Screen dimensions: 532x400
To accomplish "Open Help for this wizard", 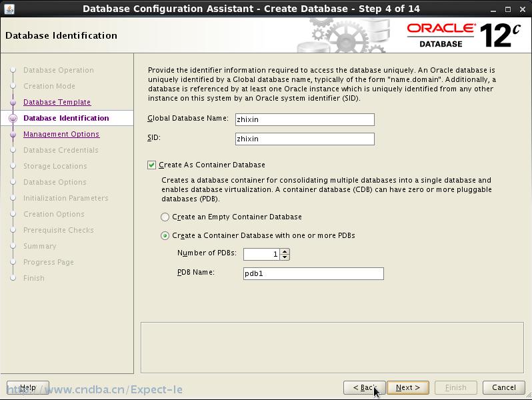I will [28, 387].
